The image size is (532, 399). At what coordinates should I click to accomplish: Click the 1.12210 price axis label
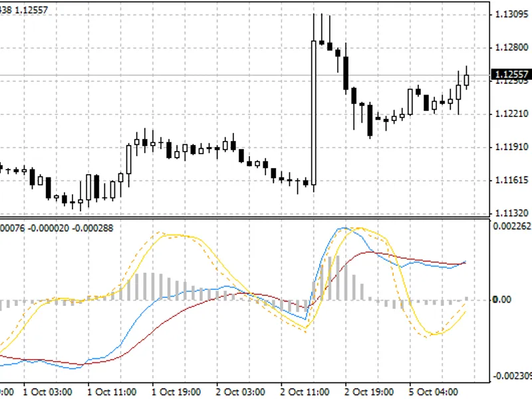coord(511,114)
